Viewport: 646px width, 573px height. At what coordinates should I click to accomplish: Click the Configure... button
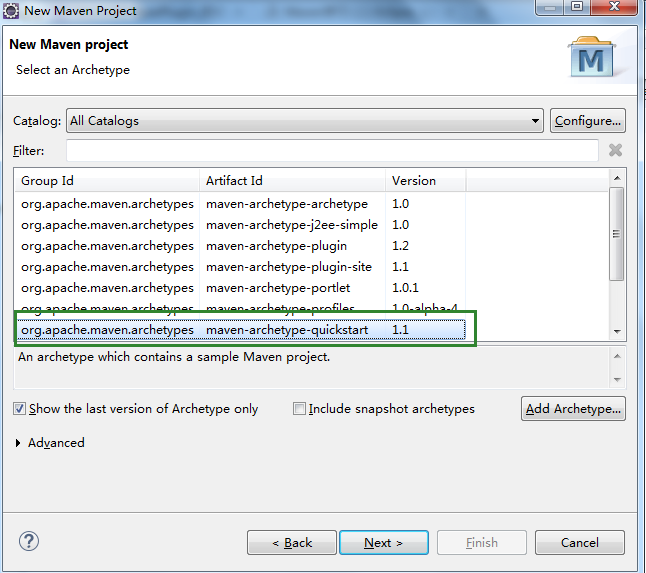[x=587, y=121]
